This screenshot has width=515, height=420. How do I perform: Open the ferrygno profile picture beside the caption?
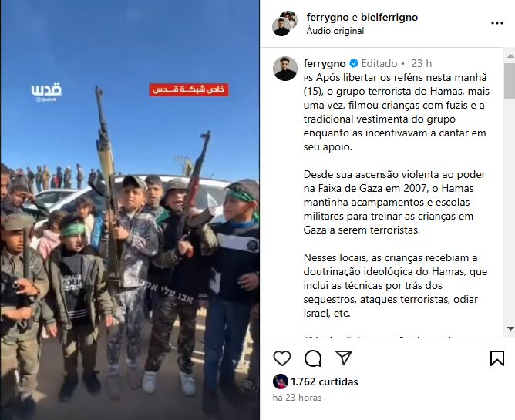pyautogui.click(x=284, y=69)
